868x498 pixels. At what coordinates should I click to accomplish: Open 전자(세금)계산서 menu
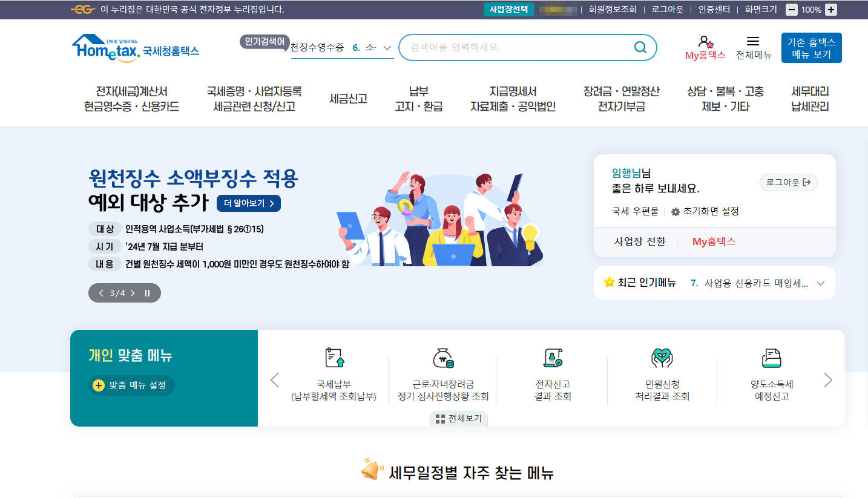(x=131, y=99)
